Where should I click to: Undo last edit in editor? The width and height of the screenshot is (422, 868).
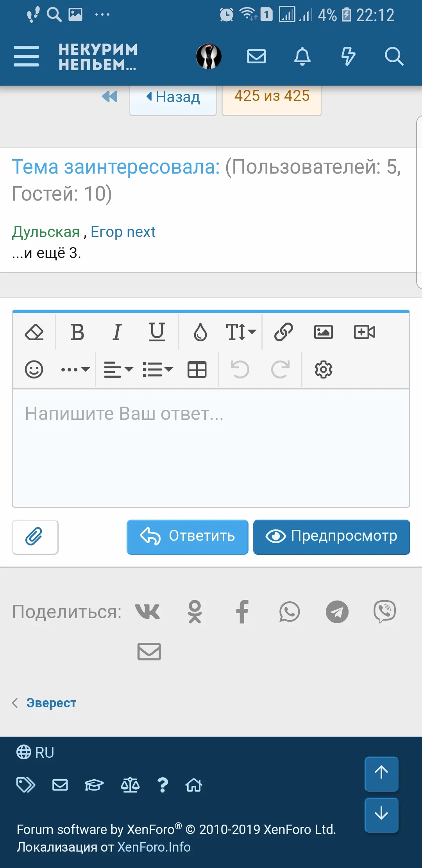point(240,369)
